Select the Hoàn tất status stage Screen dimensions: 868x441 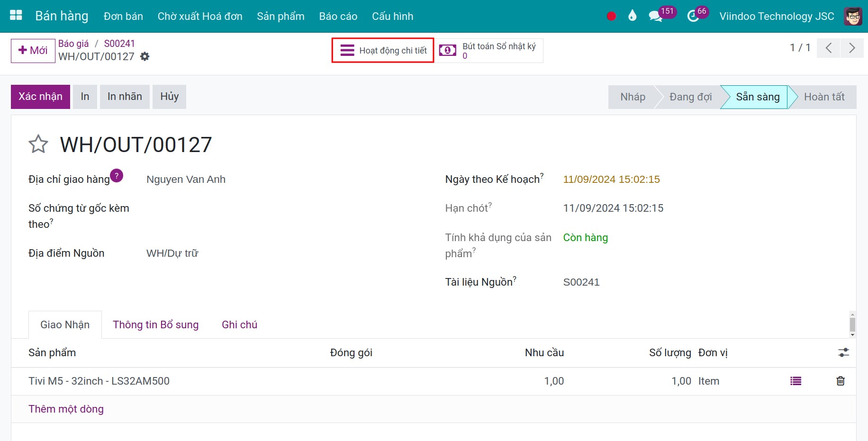824,97
